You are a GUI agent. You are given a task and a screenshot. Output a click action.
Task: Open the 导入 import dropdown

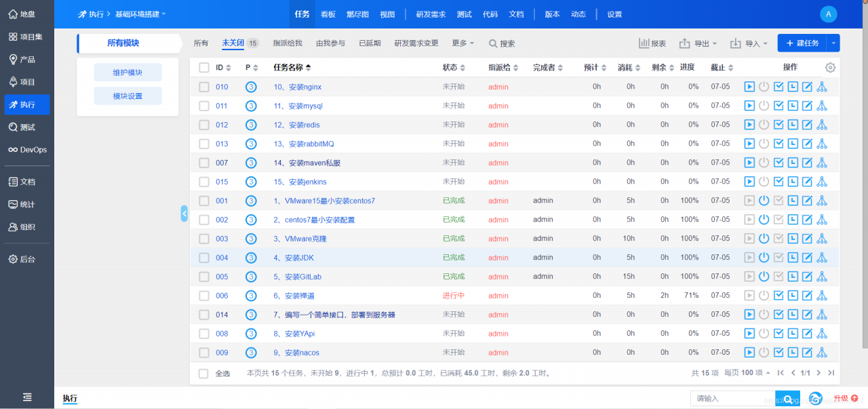[x=749, y=43]
